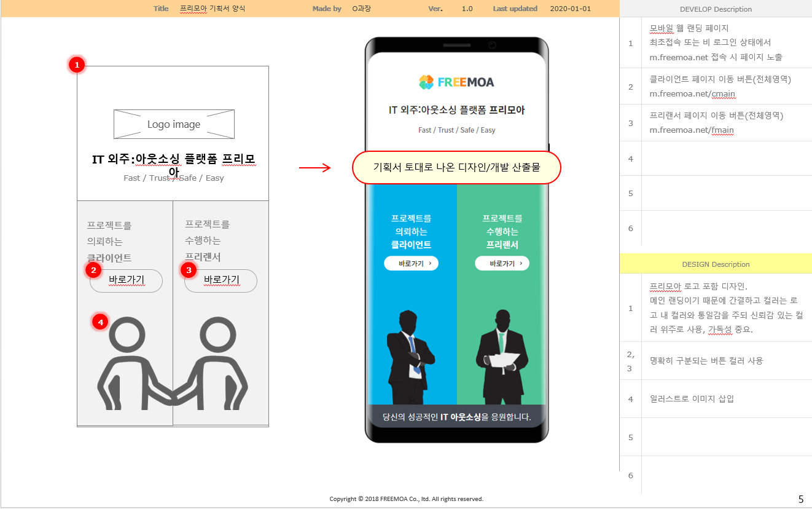This screenshot has height=509, width=812.
Task: Click the Title label in the header bar
Action: (161, 9)
